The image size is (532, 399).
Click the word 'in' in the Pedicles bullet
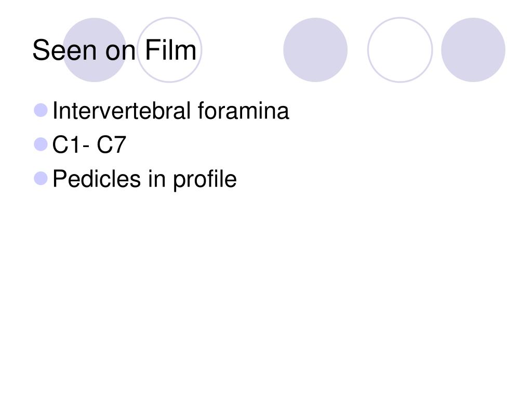[x=157, y=179]
